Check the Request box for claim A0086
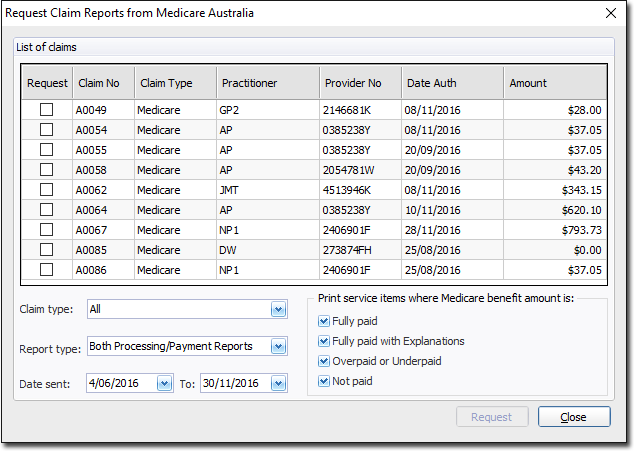Viewport: 634px width, 451px height. coord(46,270)
